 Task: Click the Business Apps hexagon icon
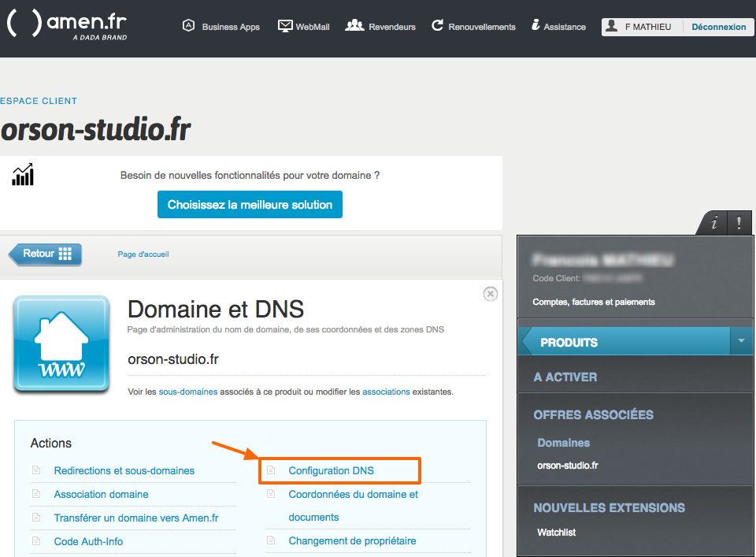[188, 25]
